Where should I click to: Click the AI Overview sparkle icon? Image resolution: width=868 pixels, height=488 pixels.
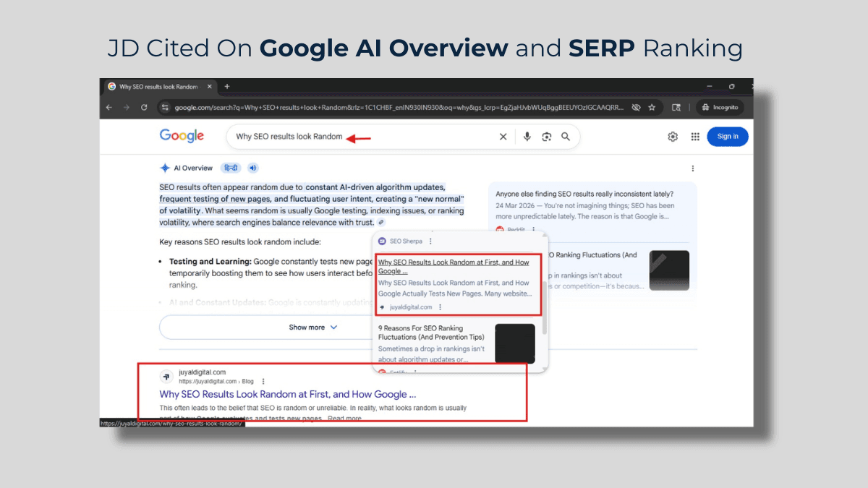(165, 168)
